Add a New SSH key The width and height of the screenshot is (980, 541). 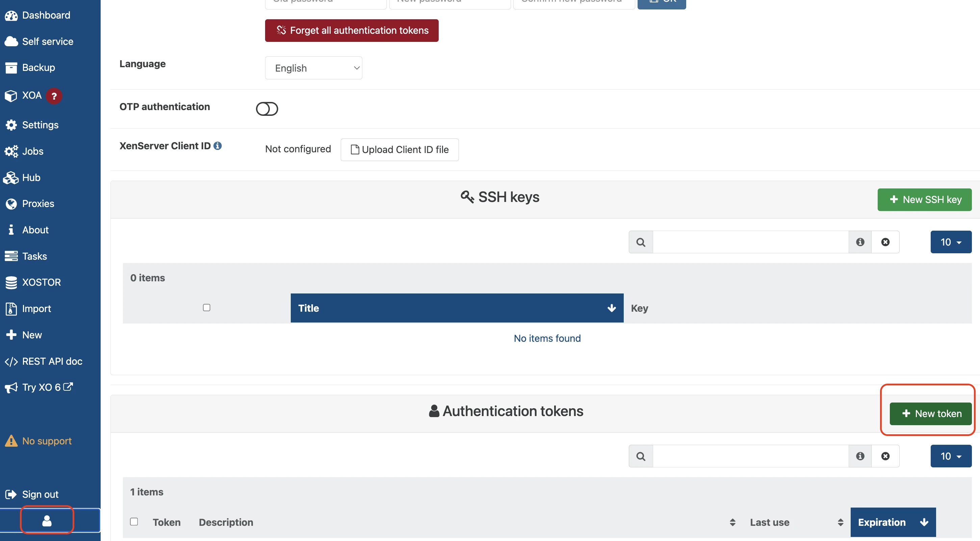coord(925,199)
